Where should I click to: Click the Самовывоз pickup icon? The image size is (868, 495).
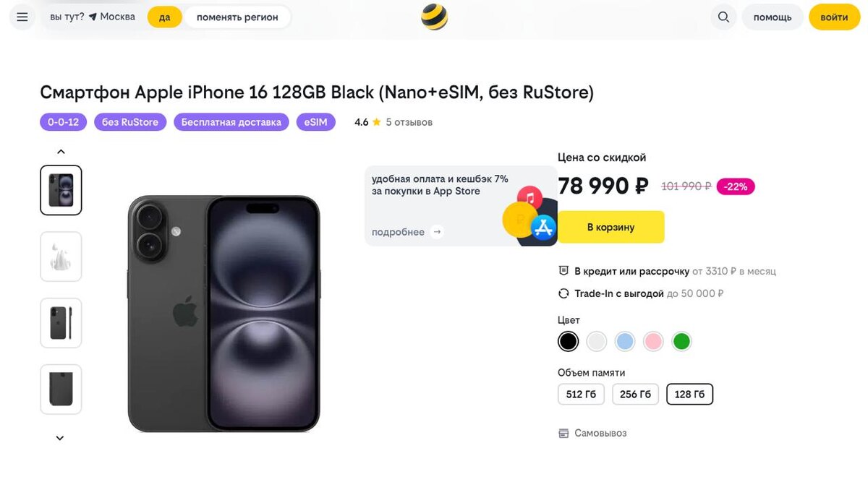(x=563, y=434)
